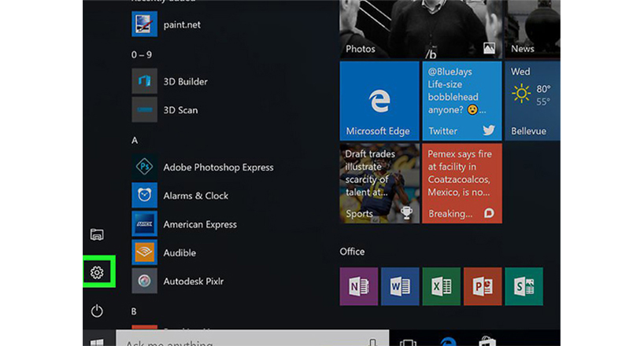Click the Cortana search box
Viewport: 644px width, 346px height.
pyautogui.click(x=253, y=339)
